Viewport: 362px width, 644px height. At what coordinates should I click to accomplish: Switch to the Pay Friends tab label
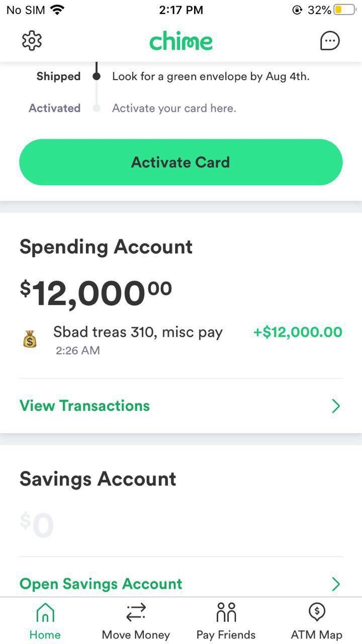226,635
